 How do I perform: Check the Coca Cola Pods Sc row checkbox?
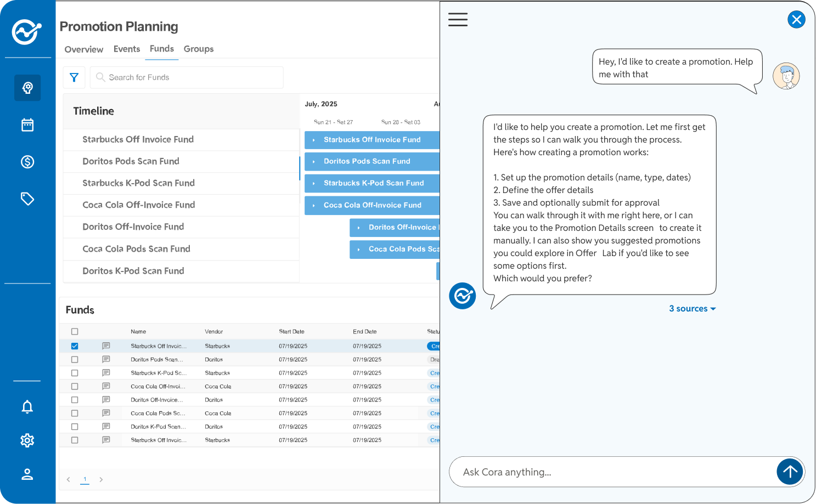tap(75, 414)
